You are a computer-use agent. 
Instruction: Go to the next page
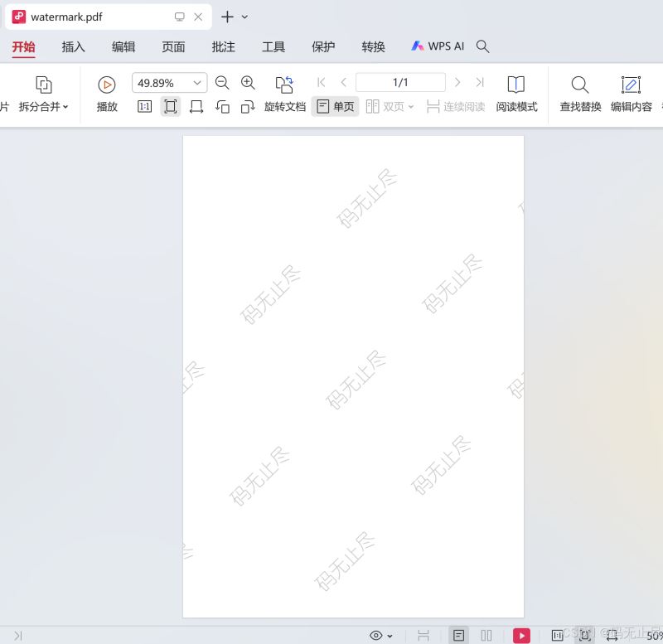[x=457, y=82]
